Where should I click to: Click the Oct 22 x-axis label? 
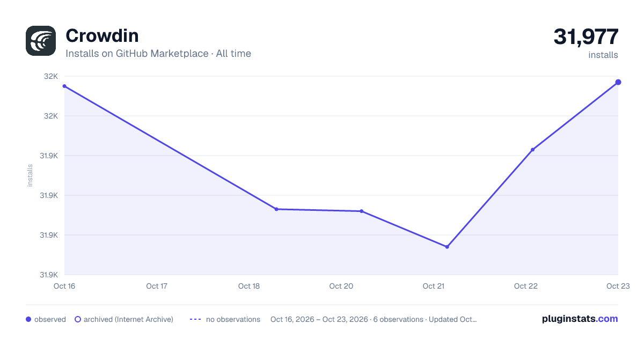(526, 286)
